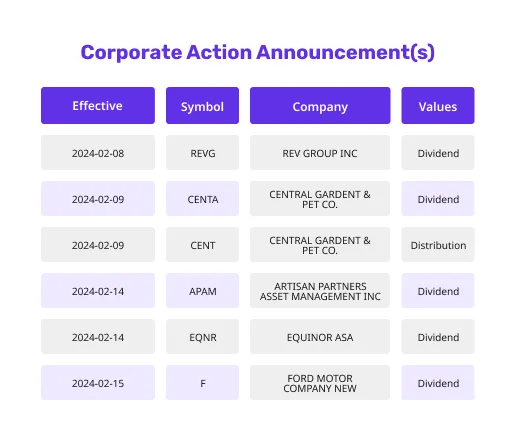The image size is (516, 441).
Task: Click the Corporate Action Announcement(s) title
Action: point(258,52)
